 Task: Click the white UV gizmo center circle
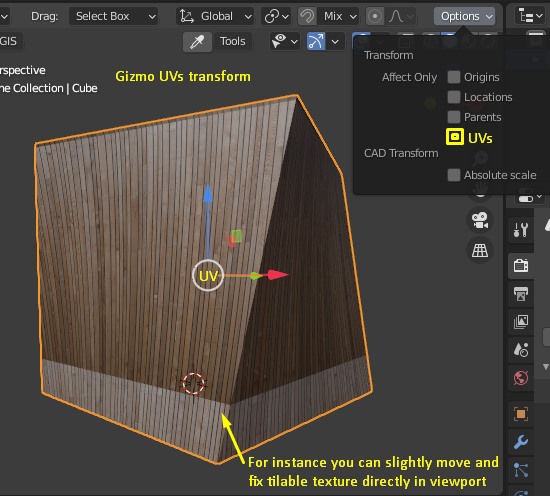pyautogui.click(x=208, y=276)
